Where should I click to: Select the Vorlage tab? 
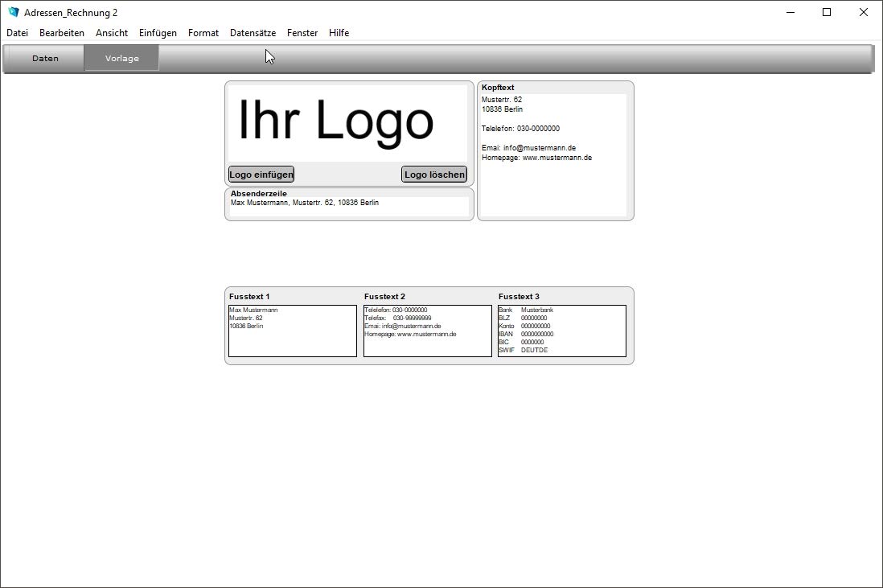coord(121,58)
